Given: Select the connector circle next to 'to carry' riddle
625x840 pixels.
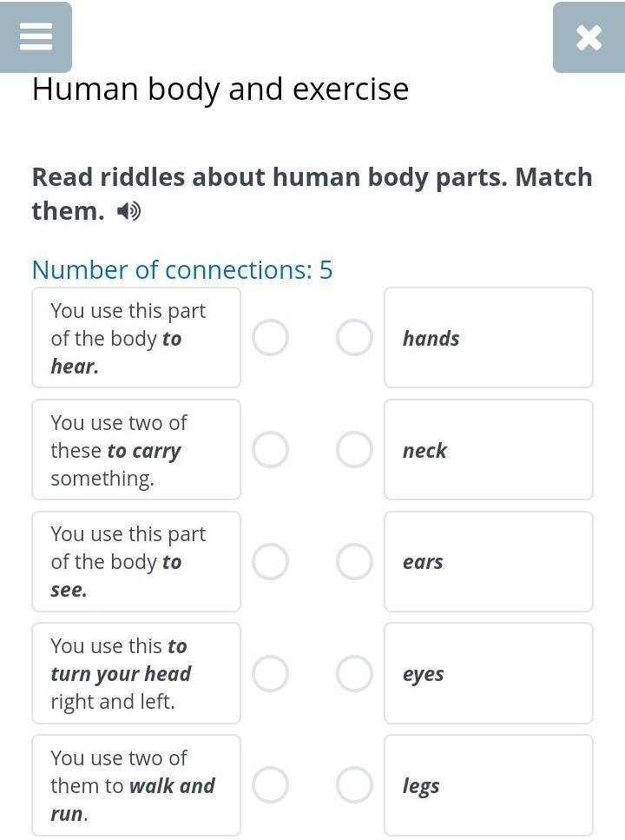Looking at the screenshot, I should [x=270, y=450].
